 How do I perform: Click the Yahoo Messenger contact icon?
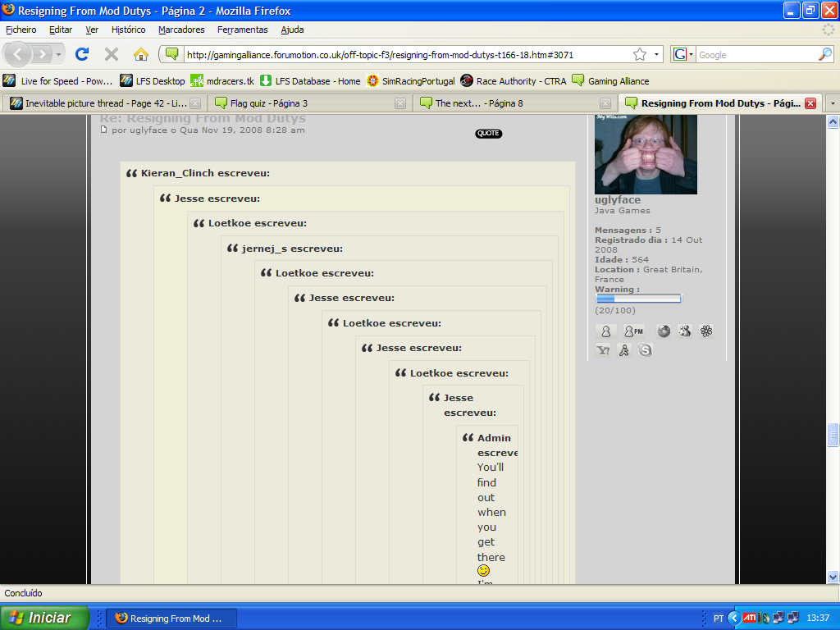[x=603, y=350]
